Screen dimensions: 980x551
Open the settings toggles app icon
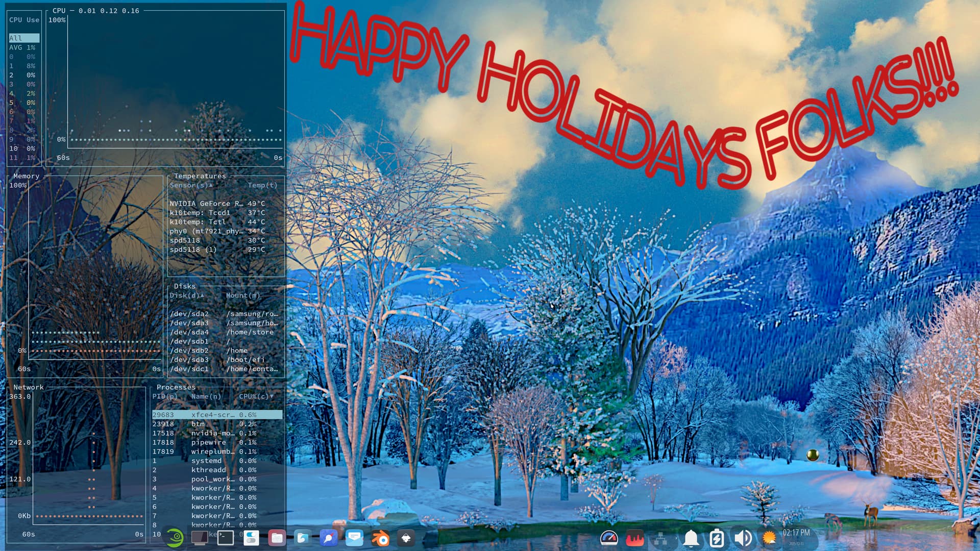pos(251,538)
